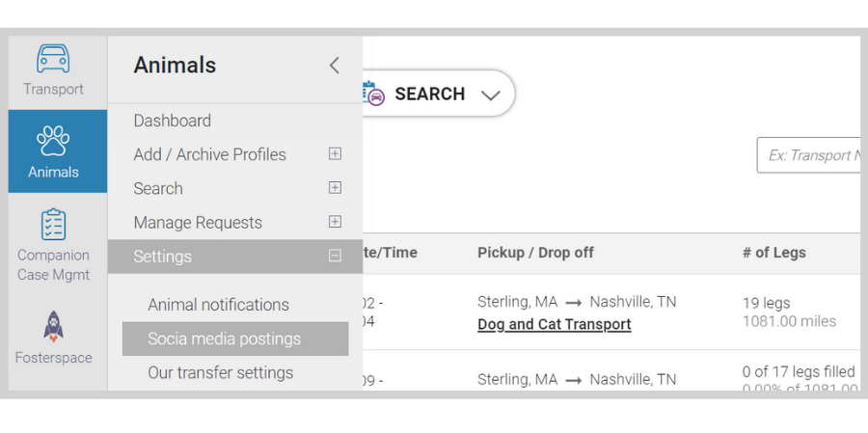The height and width of the screenshot is (433, 868).
Task: Launch Fosterspace rocket icon
Action: pos(54,327)
